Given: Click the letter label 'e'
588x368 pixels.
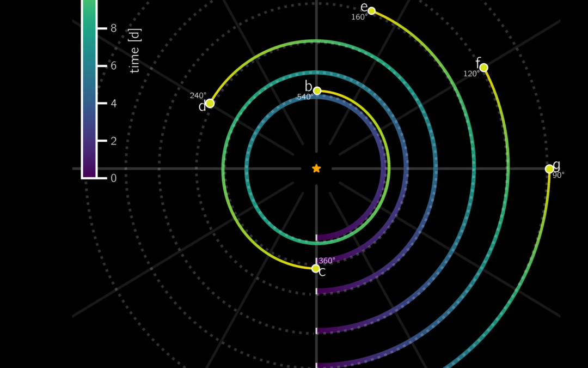Looking at the screenshot, I should pyautogui.click(x=364, y=7).
